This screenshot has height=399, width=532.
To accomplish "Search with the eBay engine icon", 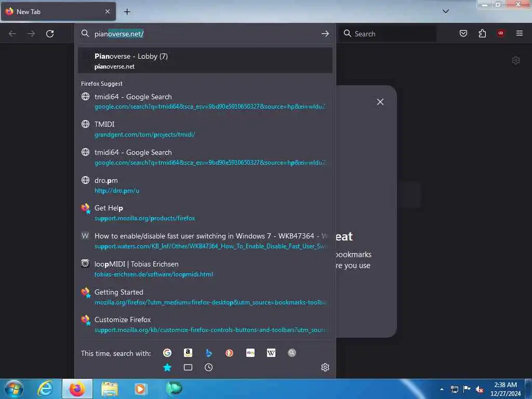I will 250,353.
